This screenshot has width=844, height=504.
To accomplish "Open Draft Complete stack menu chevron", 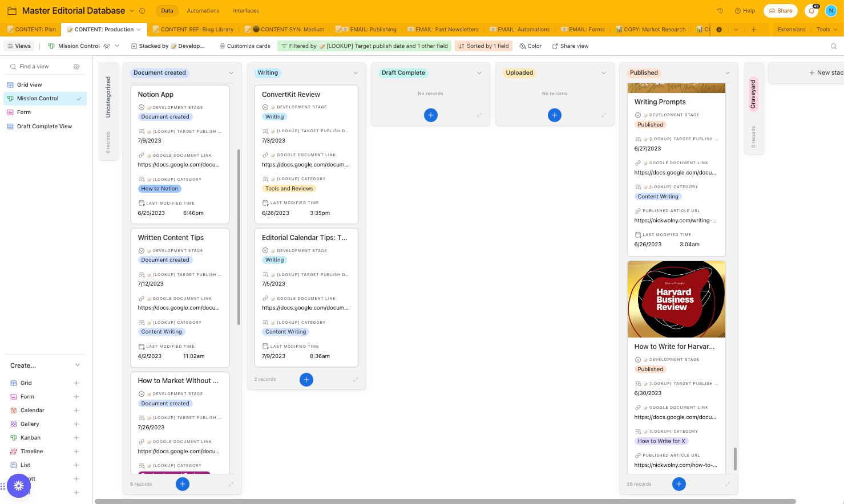I will pyautogui.click(x=479, y=73).
